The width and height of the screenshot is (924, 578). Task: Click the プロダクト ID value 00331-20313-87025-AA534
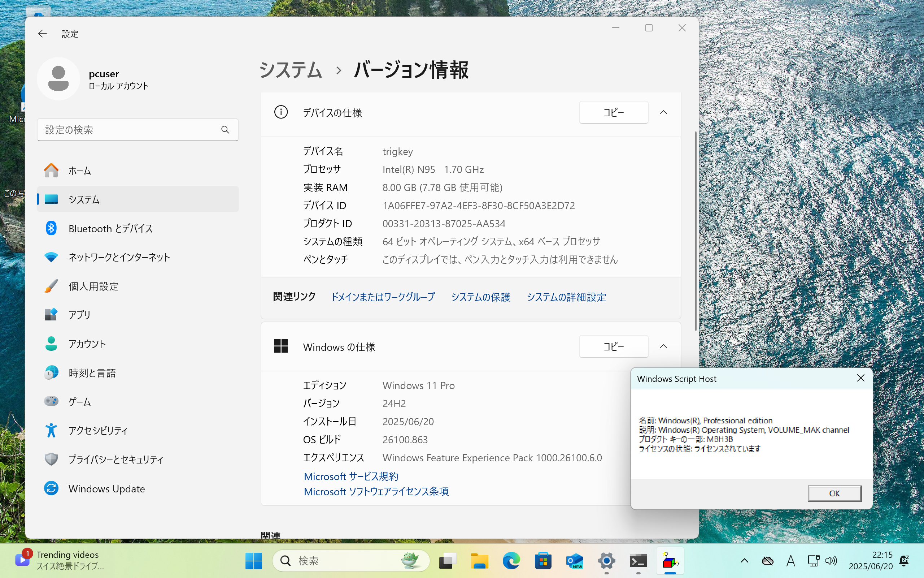[x=444, y=224]
